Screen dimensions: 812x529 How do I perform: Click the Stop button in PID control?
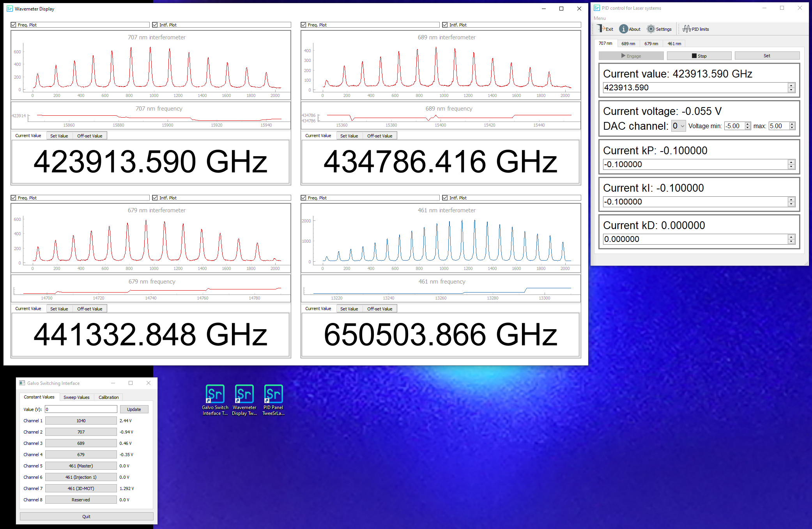tap(699, 56)
